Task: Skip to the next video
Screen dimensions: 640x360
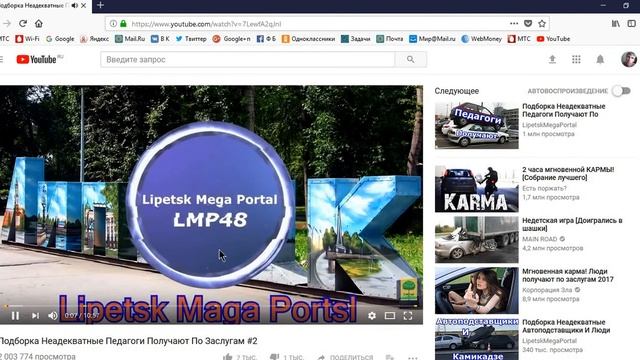Action: pyautogui.click(x=36, y=316)
